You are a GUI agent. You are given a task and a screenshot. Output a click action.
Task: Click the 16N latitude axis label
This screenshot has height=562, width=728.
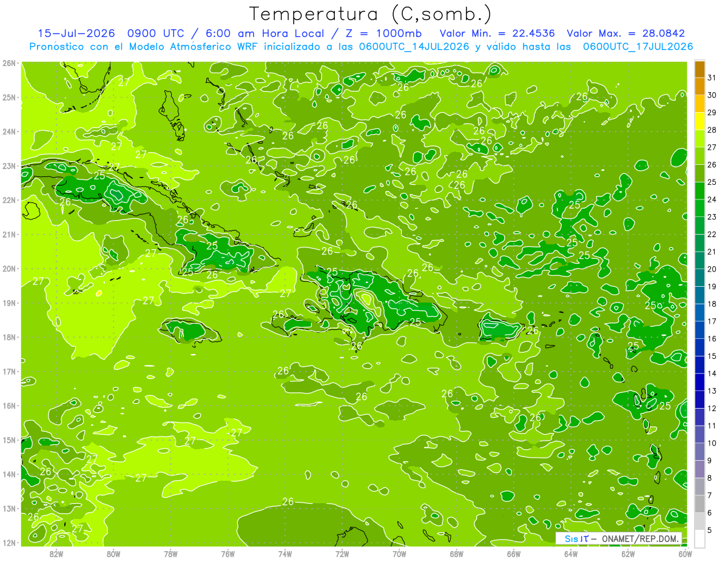tap(8, 406)
